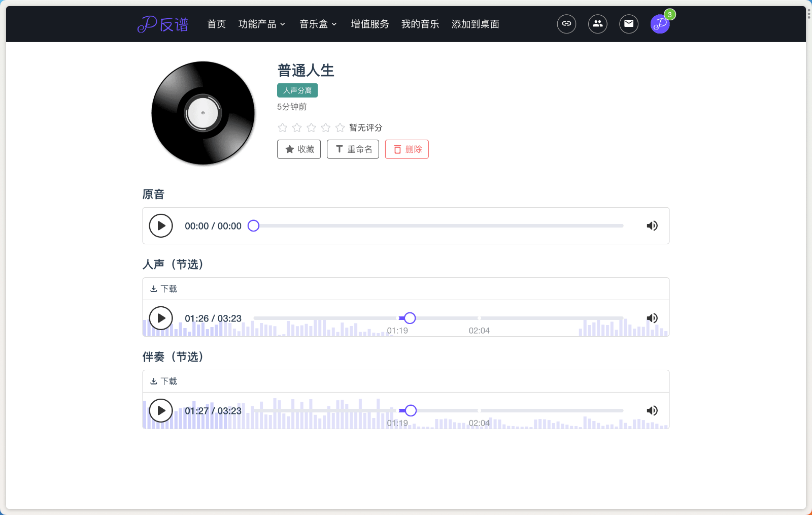Open the mail messages icon
Screen dimensions: 812x515
(x=628, y=24)
